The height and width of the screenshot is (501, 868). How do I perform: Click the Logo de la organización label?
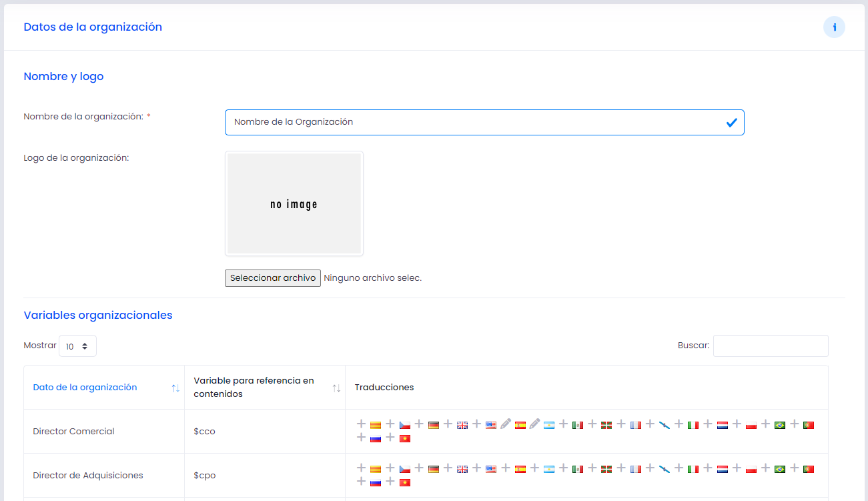(x=76, y=158)
